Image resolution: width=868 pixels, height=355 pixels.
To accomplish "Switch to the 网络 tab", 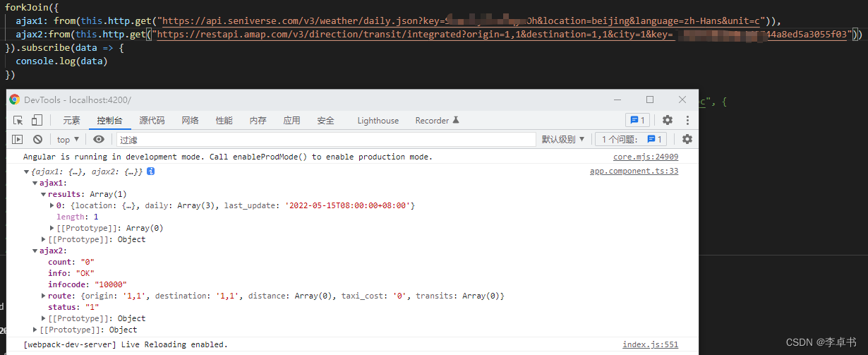I will [x=190, y=121].
